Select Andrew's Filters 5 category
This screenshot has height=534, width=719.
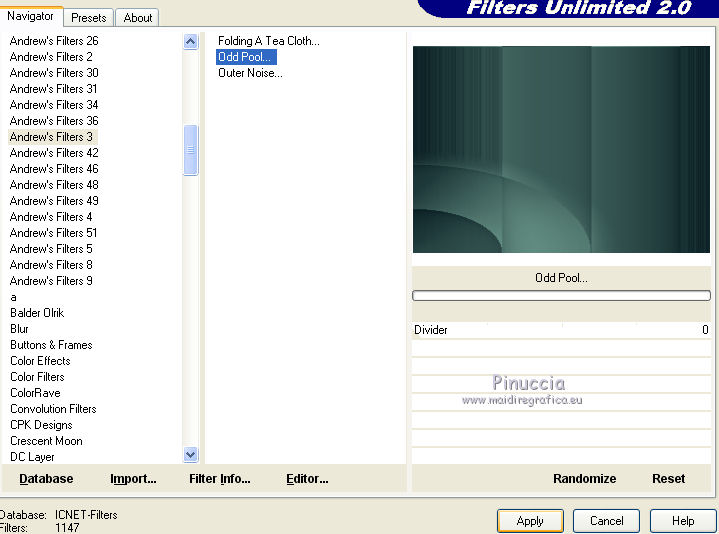click(51, 249)
